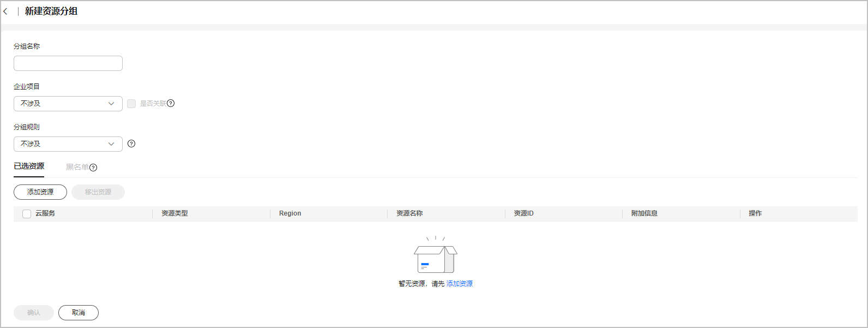Click the 取消 button

tap(79, 313)
